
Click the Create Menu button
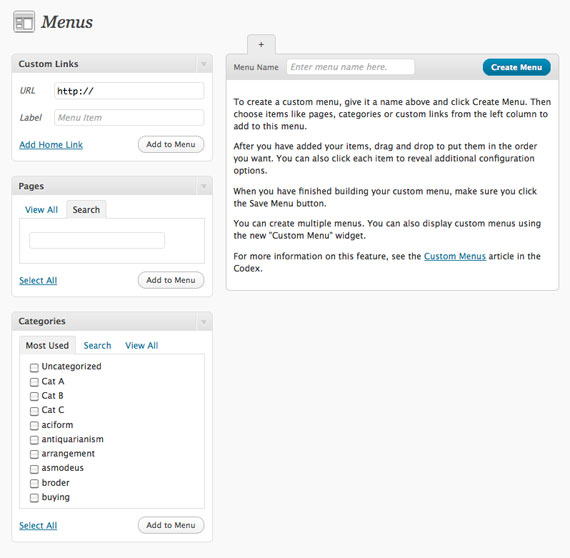pyautogui.click(x=517, y=67)
